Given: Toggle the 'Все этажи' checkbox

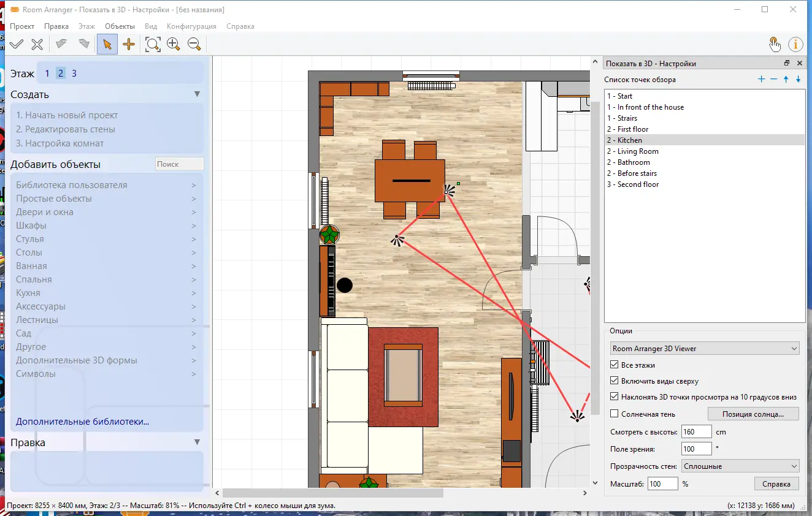Looking at the screenshot, I should pyautogui.click(x=615, y=365).
